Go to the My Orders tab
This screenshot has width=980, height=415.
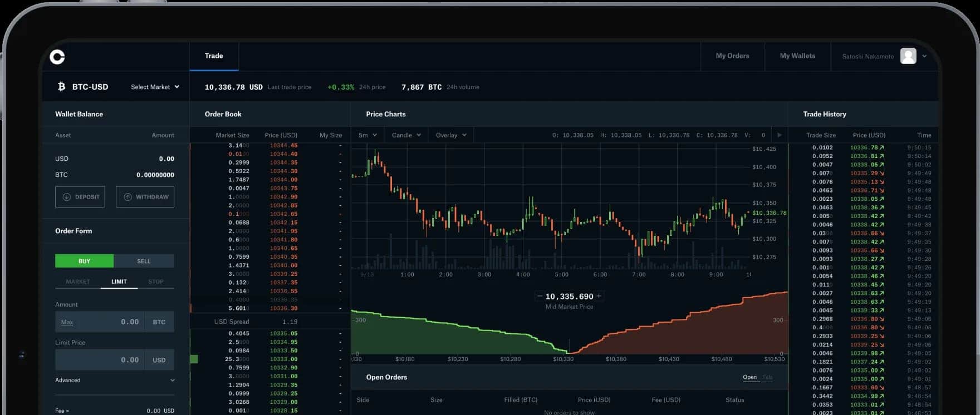pyautogui.click(x=732, y=56)
